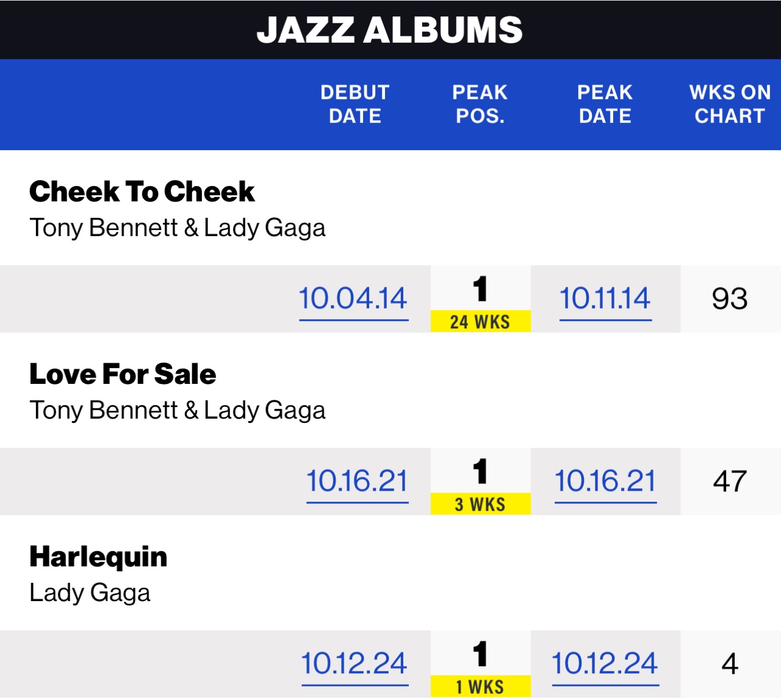Image resolution: width=781 pixels, height=700 pixels.
Task: Click the Jazz Albums chart heading
Action: [x=390, y=30]
